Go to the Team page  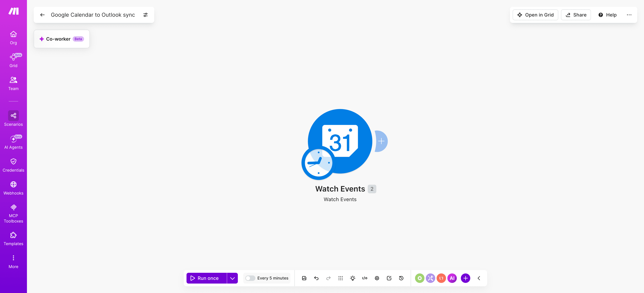pyautogui.click(x=13, y=84)
